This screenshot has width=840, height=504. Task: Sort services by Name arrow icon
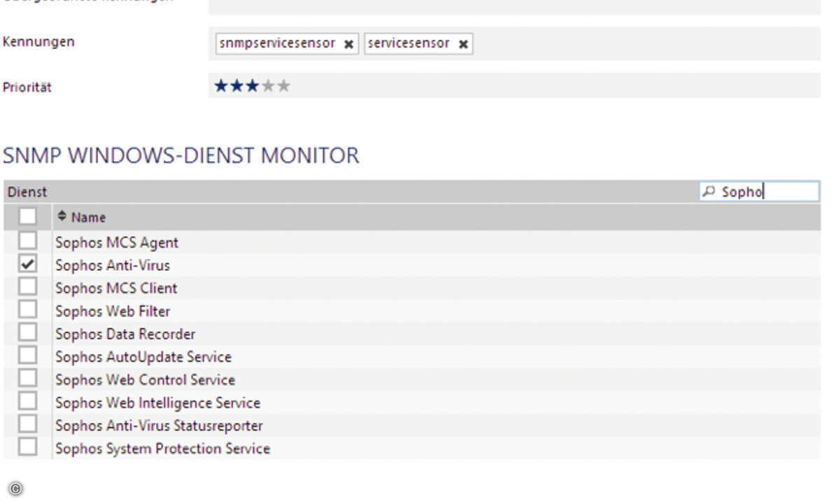pos(62,217)
